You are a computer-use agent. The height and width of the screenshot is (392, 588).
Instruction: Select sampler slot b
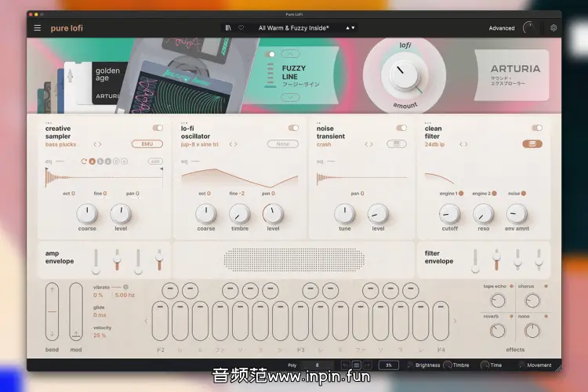(x=100, y=162)
